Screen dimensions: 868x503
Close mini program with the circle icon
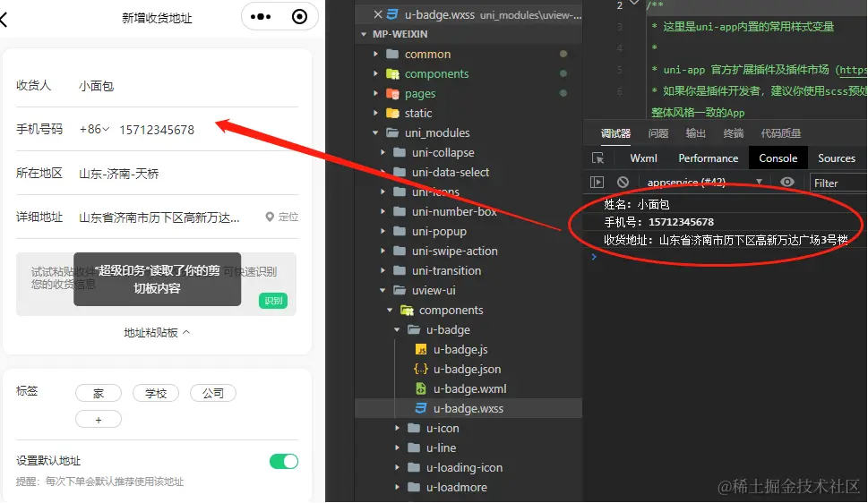[299, 17]
